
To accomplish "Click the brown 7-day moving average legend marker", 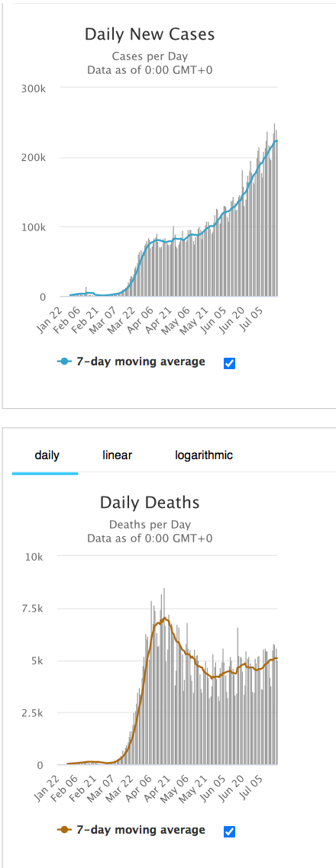I will pyautogui.click(x=65, y=830).
